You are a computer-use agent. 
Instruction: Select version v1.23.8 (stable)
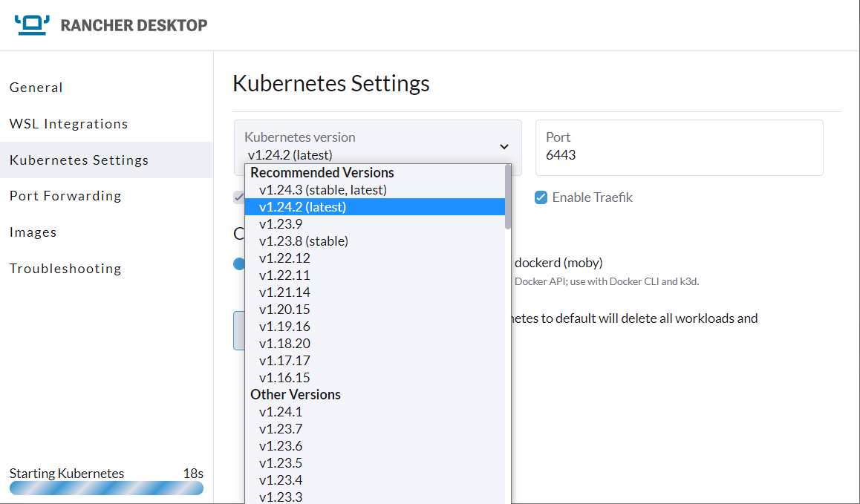(374, 240)
